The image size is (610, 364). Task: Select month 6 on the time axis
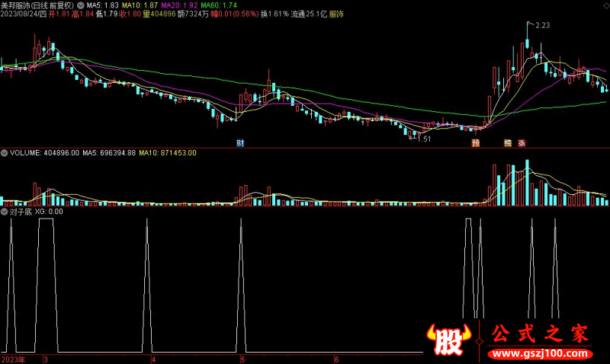[x=337, y=359]
